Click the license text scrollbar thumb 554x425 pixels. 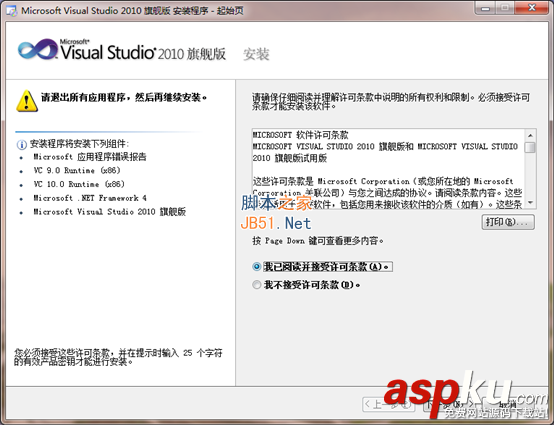point(530,147)
